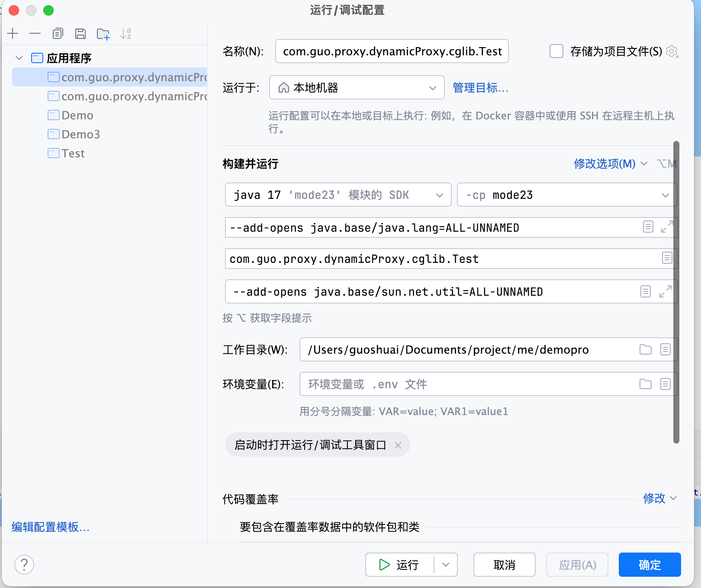Open the -cp mode23 classpath dropdown
Screen dimensions: 701x588
pos(567,195)
